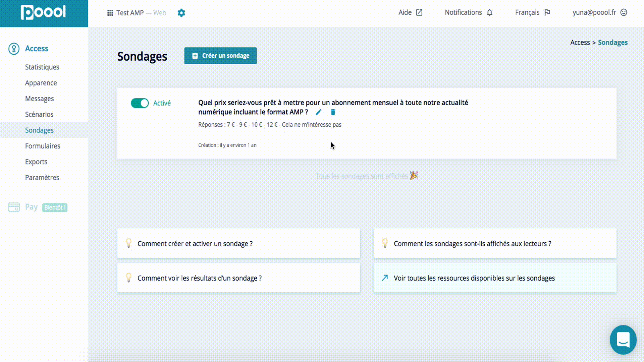Open the yuna@poool.fr account menu
The image size is (644, 362).
(594, 12)
